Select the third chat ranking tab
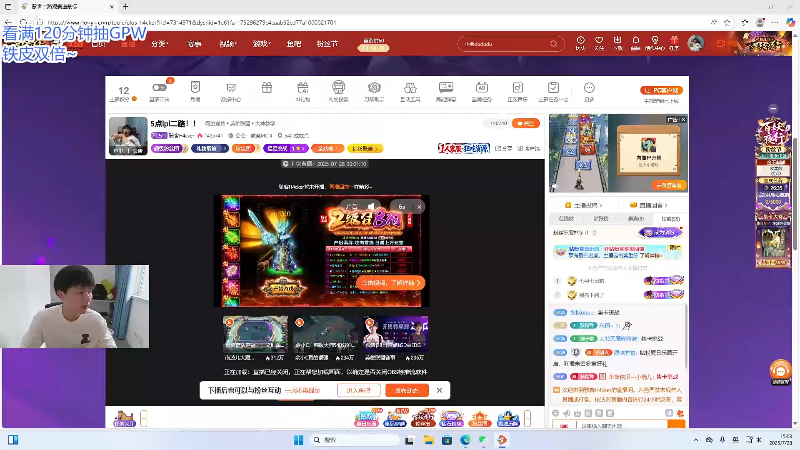Viewport: 800px width, 450px height. (636, 219)
